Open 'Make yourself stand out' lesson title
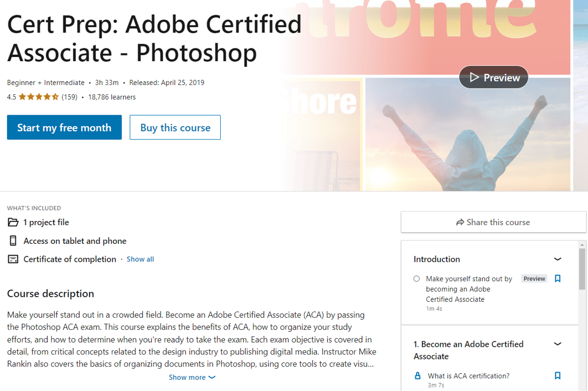 coord(469,289)
